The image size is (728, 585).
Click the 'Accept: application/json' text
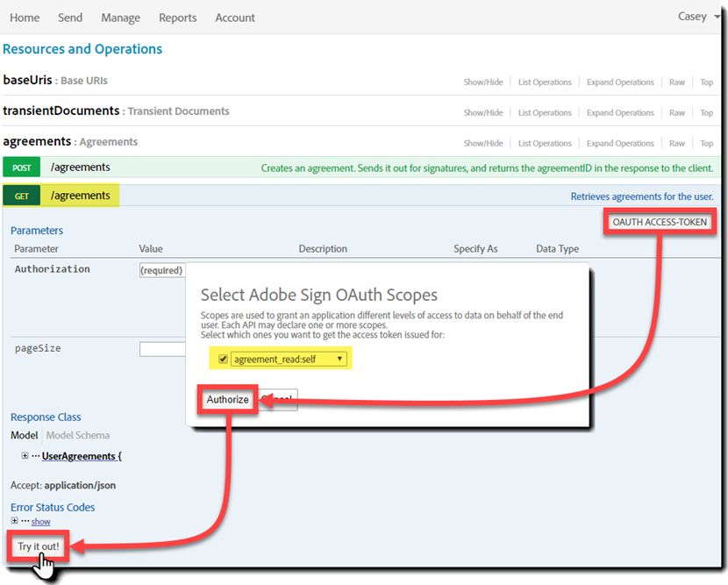pos(63,485)
